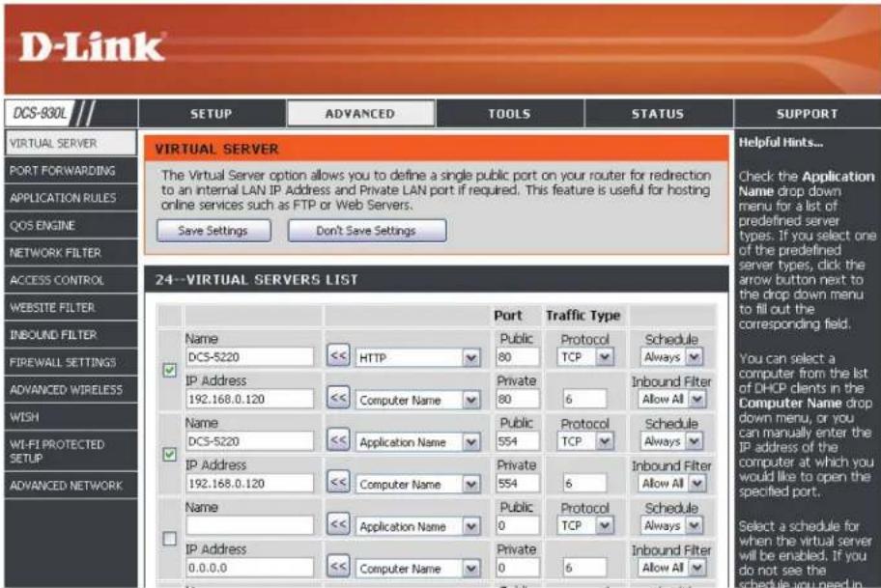Image resolution: width=881 pixels, height=588 pixels.
Task: Click first DCS-5220 name field
Action: pyautogui.click(x=249, y=357)
